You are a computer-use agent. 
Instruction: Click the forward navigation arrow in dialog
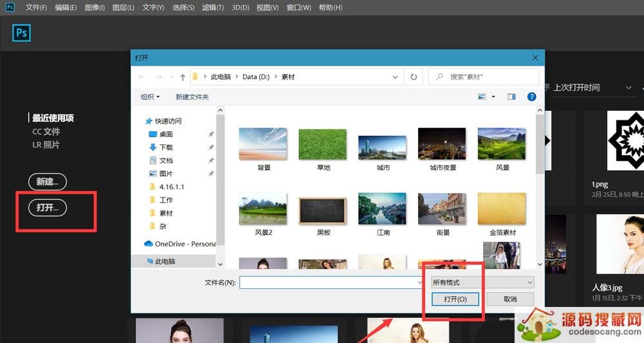(x=158, y=77)
